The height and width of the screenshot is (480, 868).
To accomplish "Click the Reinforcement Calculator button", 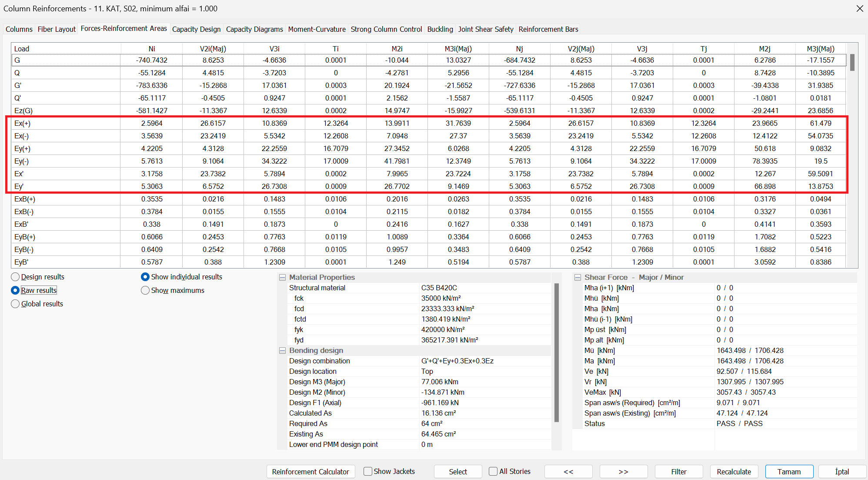I will coord(310,472).
